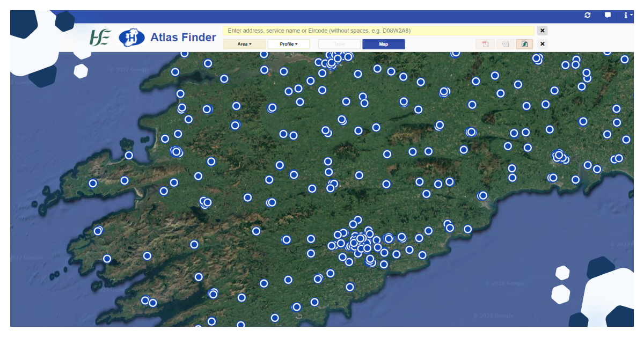Click the X button beside the export icons

(542, 44)
